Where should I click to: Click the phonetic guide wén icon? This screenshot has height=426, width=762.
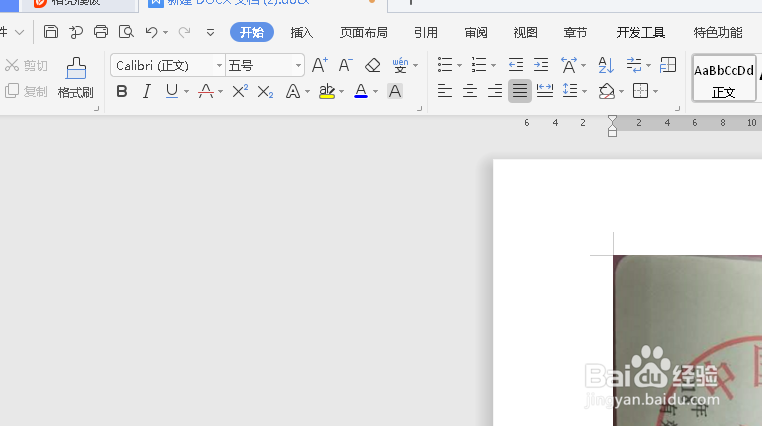(x=400, y=65)
